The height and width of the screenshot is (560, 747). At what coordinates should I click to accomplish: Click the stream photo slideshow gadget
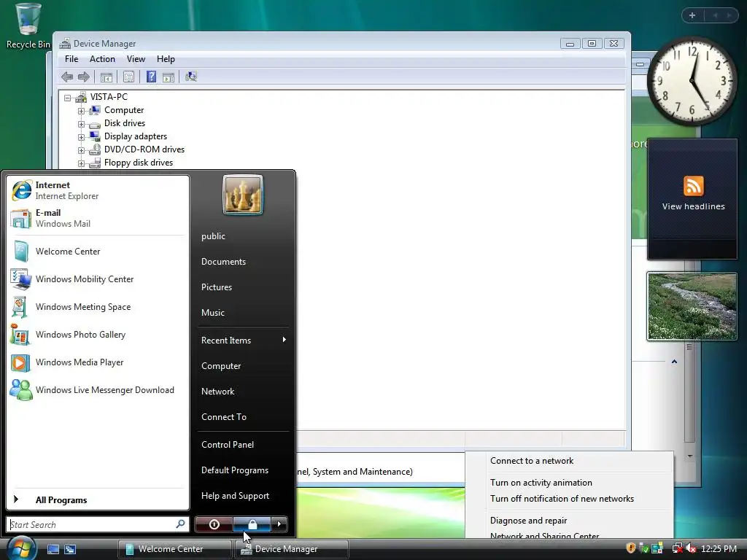coord(692,306)
